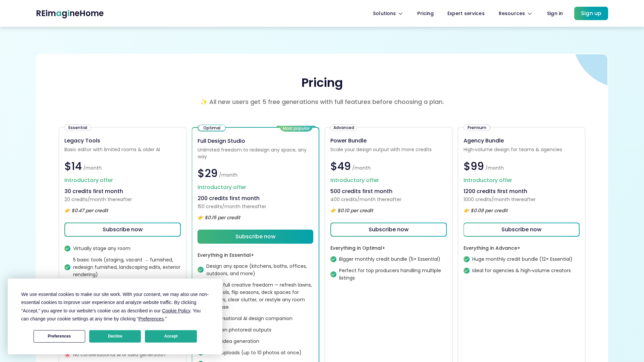
Task: Click checkmark next to Ideal for agencies
Action: (x=467, y=270)
